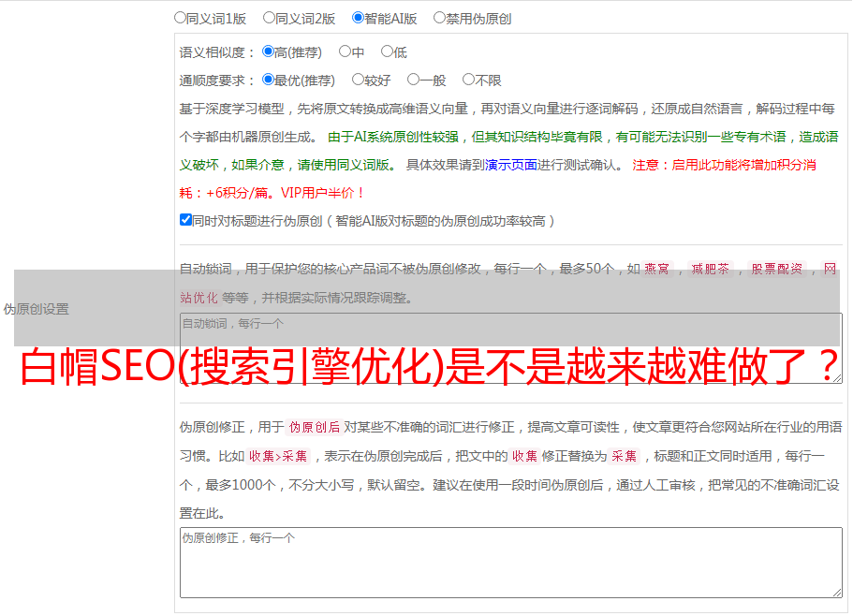Click the 股票配资 example keyword tag
Image resolution: width=853 pixels, height=616 pixels.
[x=777, y=269]
